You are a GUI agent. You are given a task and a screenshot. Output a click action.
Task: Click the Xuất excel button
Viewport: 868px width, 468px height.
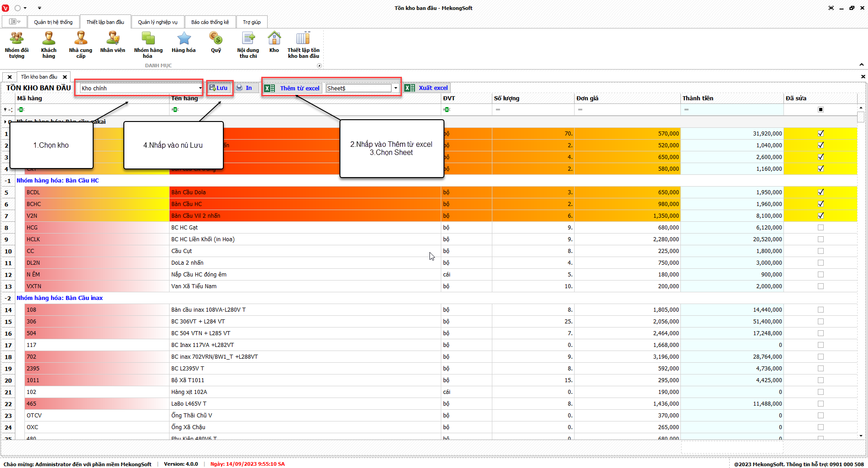tap(427, 88)
